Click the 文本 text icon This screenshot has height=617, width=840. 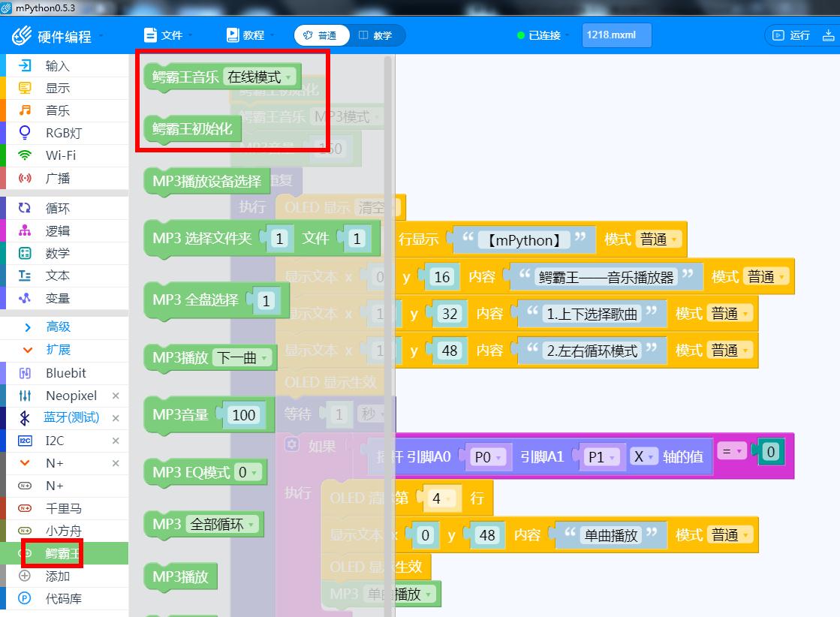[x=25, y=275]
